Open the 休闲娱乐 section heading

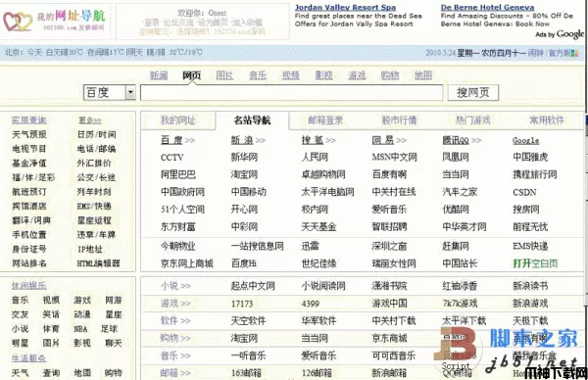(x=28, y=286)
